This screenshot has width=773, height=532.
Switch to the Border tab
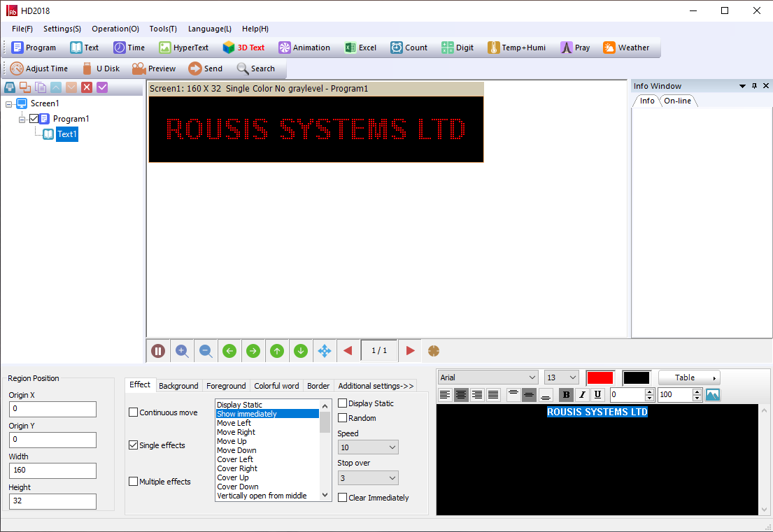[318, 386]
